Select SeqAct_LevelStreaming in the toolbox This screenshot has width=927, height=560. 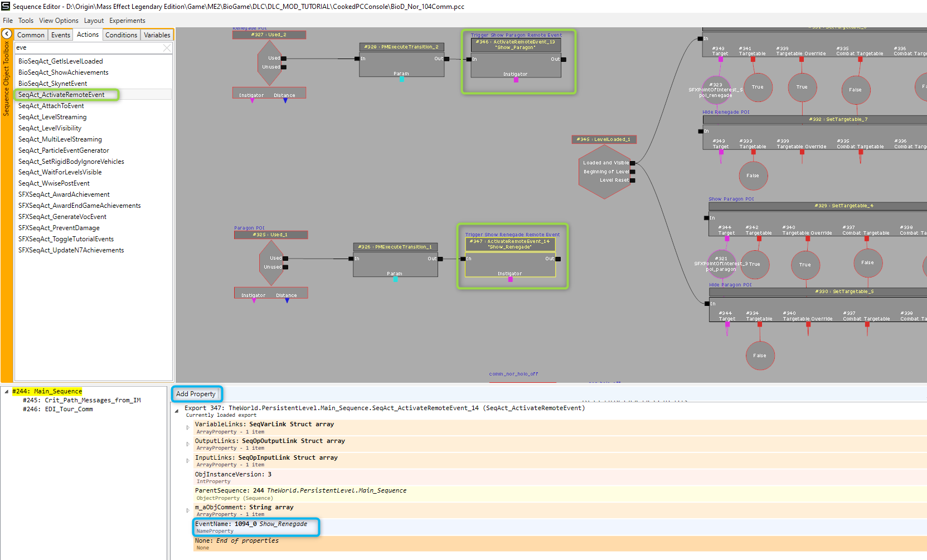[x=52, y=117]
